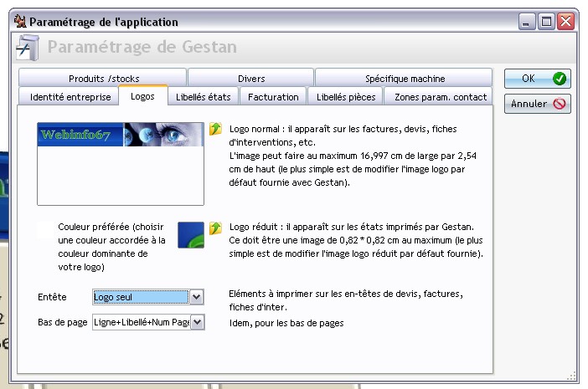Screen dimensions: 588x389
Task: Pick the preferred color swatch
Action: click(46, 228)
